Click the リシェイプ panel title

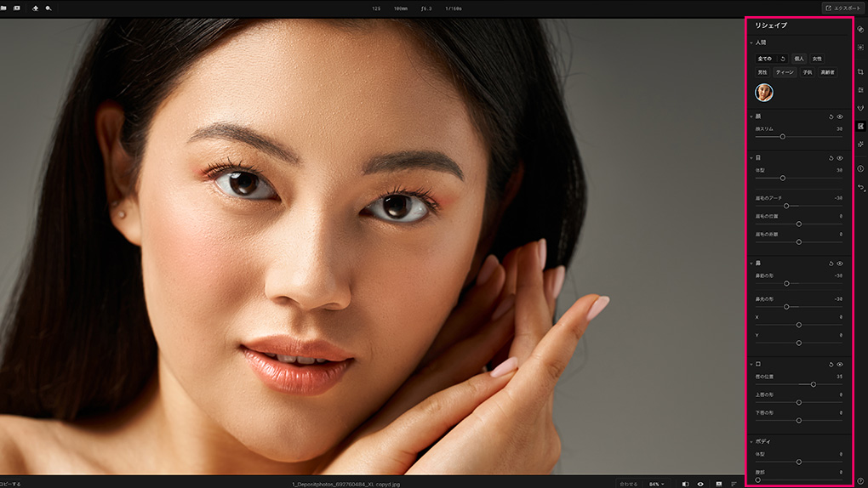pos(771,26)
